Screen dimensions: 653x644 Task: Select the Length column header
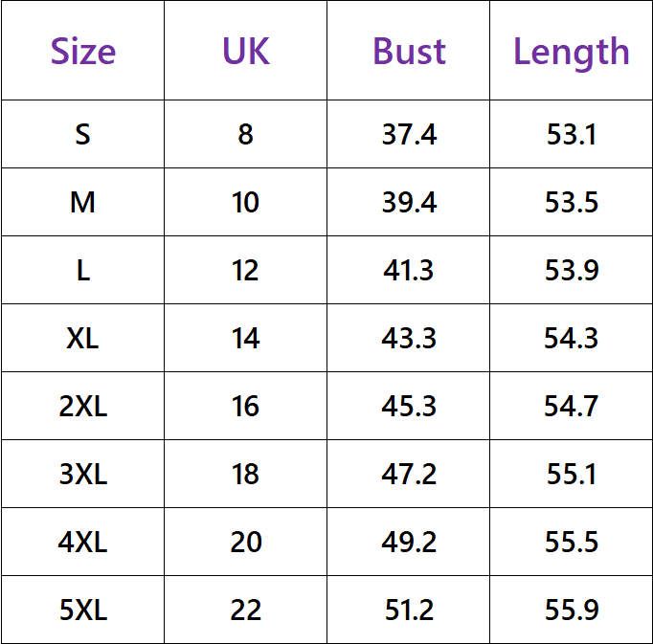(571, 53)
